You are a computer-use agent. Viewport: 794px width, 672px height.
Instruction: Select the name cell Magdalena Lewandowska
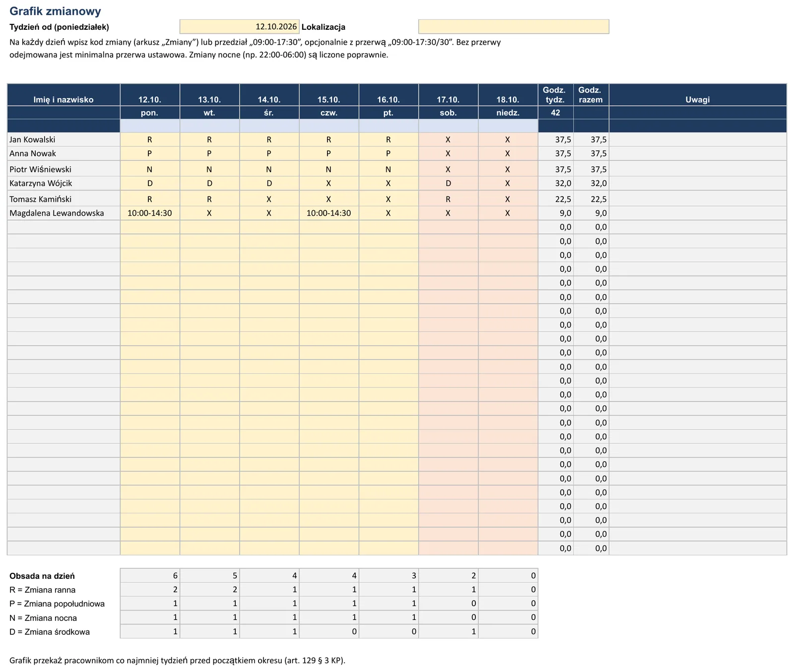tap(64, 213)
